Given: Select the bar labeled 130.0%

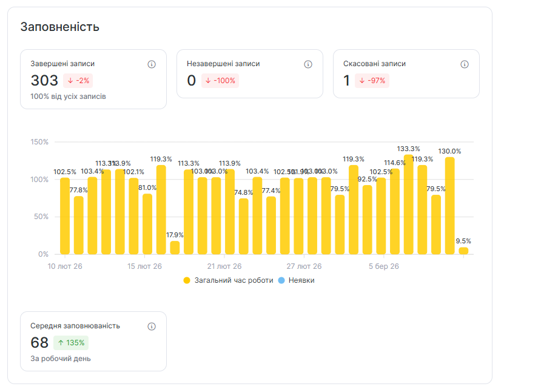Looking at the screenshot, I should 449,206.
